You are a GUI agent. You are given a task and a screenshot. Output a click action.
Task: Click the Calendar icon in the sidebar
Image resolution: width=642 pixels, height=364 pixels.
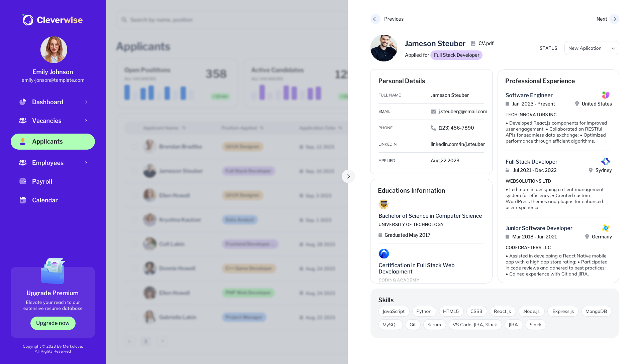point(22,200)
